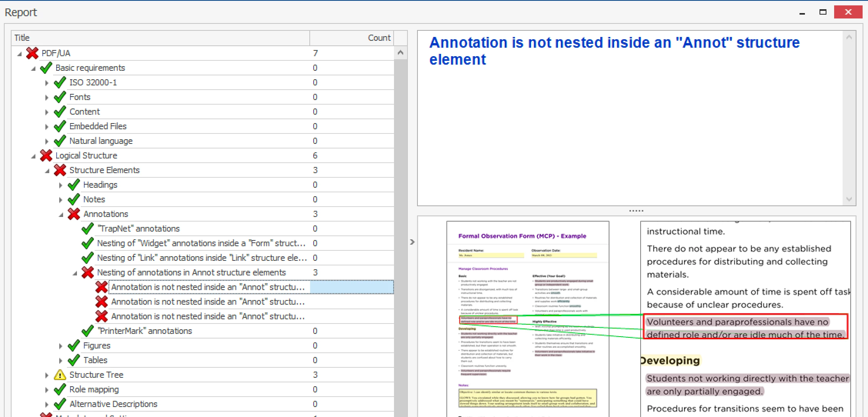Click red X icon next to PDF/UA
This screenshot has width=868, height=417.
32,53
